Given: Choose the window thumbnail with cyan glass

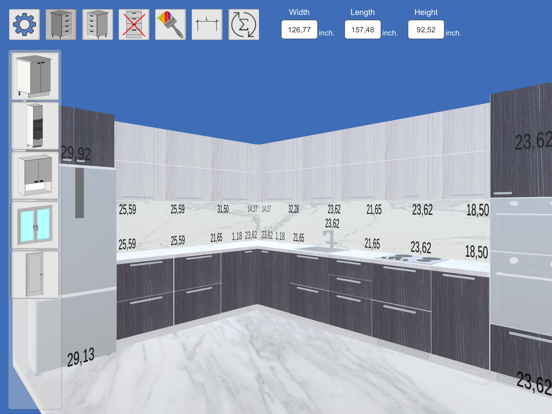Looking at the screenshot, I should pyautogui.click(x=35, y=225).
